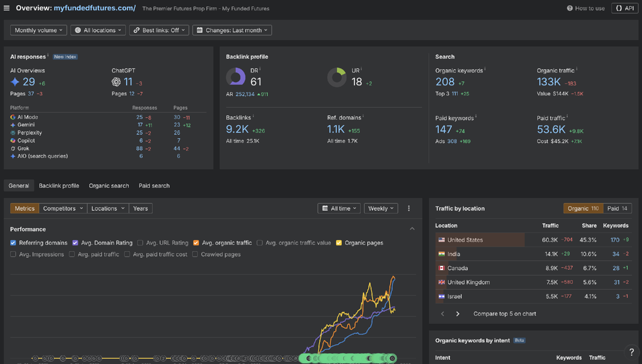This screenshot has width=642, height=364.
Task: Enable Avg. organic traffic value checkbox
Action: click(x=259, y=243)
